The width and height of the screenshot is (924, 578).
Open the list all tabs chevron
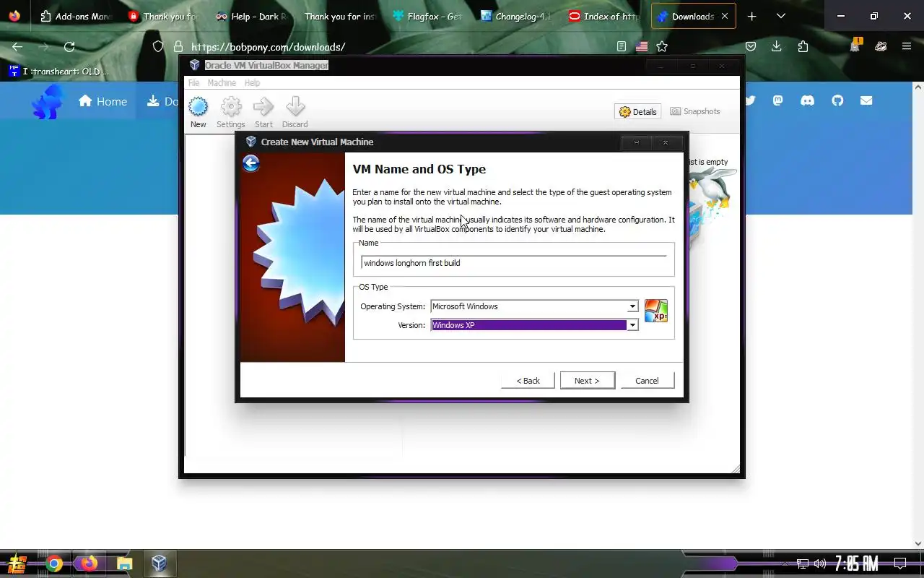tap(780, 16)
